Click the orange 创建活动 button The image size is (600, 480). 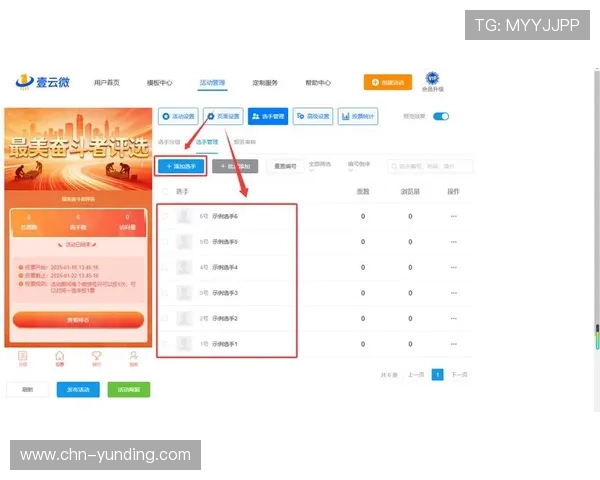click(386, 83)
